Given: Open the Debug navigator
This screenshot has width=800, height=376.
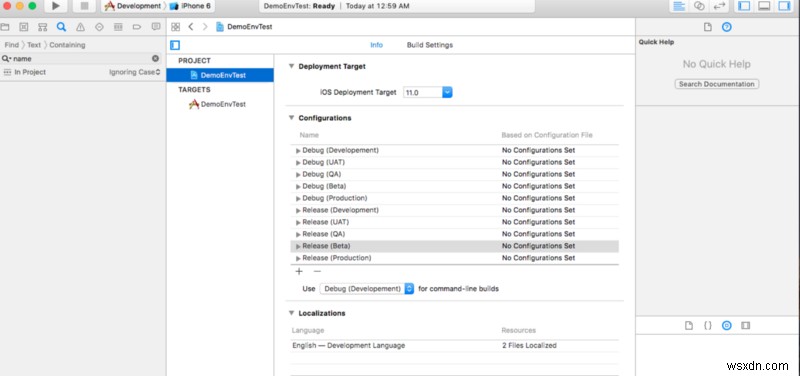Looking at the screenshot, I should [x=118, y=27].
